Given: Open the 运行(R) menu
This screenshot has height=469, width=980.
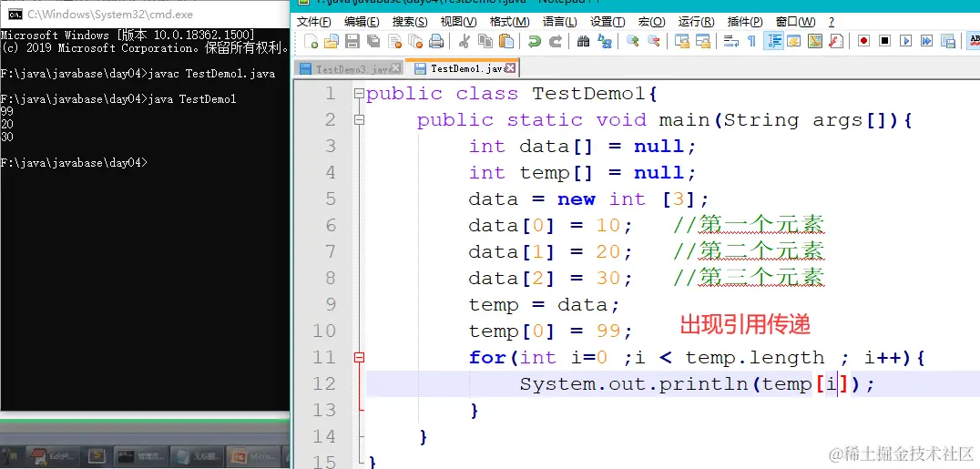Looking at the screenshot, I should 696,22.
